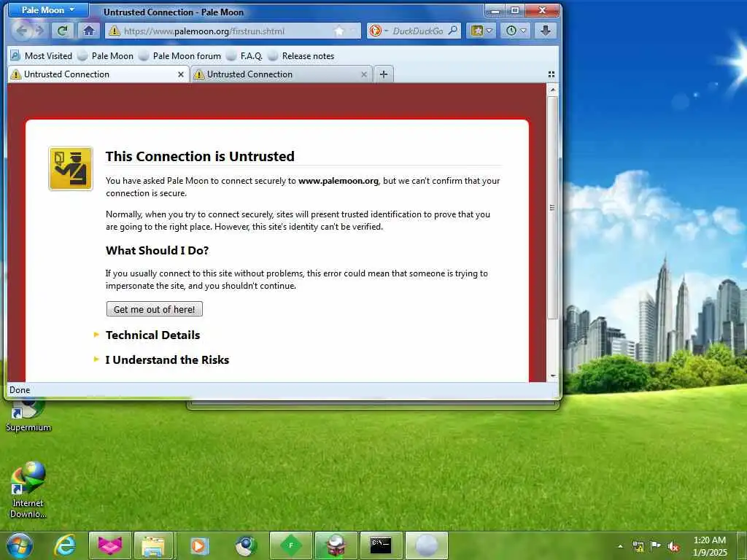Click the yellow police officer warning icon

71,168
